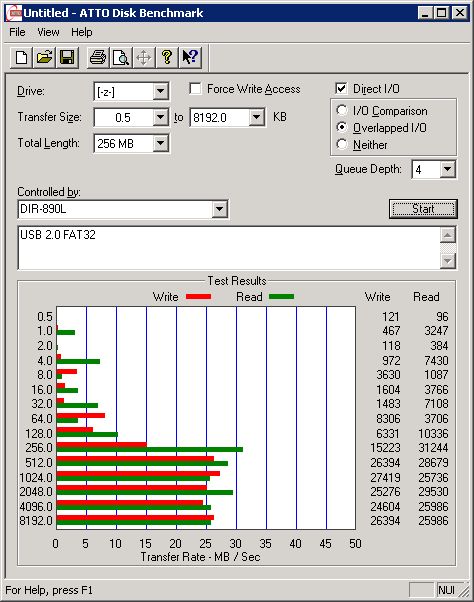Click the write value 26394 for 8192.0
The width and height of the screenshot is (474, 602).
(x=385, y=521)
